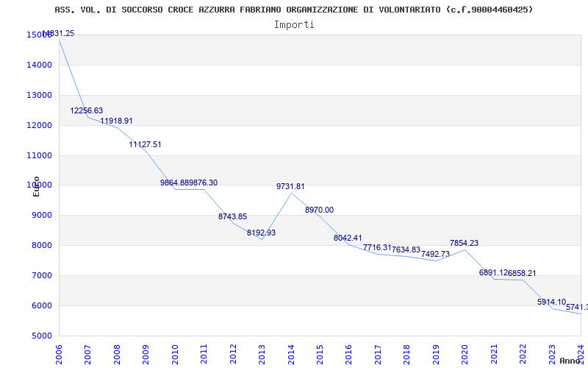Click the x-axis year 2016
Image resolution: width=588 pixels, height=368 pixels.
[348, 354]
